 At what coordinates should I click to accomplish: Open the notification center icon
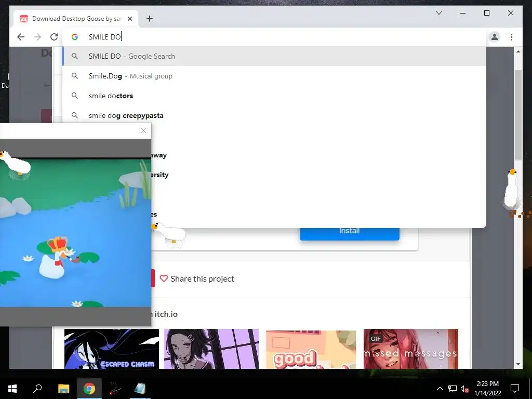coord(515,389)
